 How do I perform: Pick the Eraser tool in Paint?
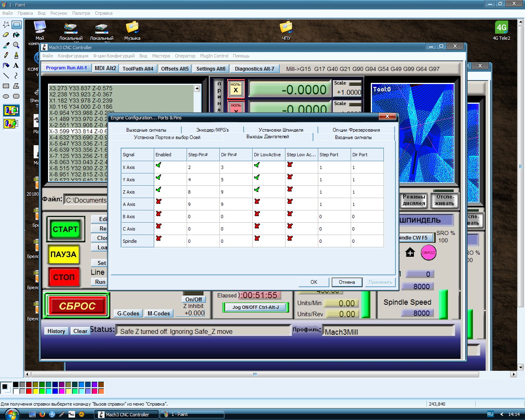(x=6, y=35)
